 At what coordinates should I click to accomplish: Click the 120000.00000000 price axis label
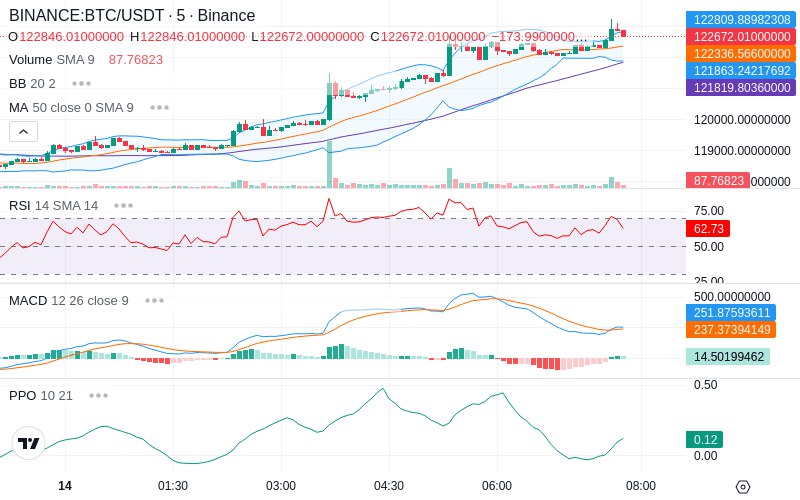(742, 120)
